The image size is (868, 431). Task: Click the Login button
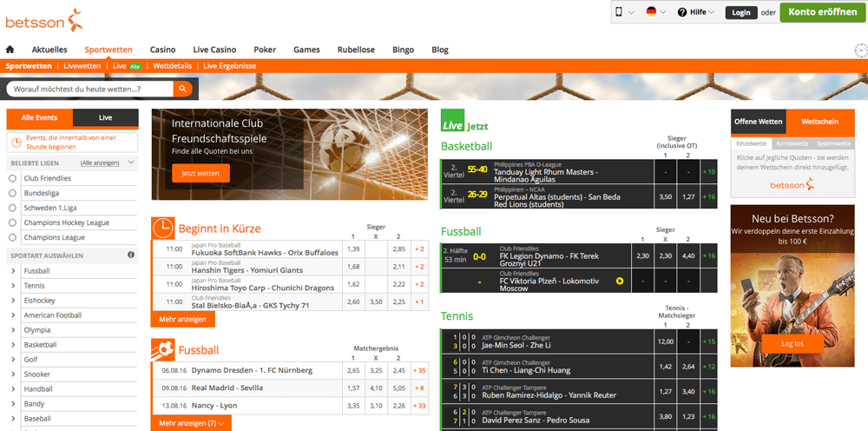(741, 12)
